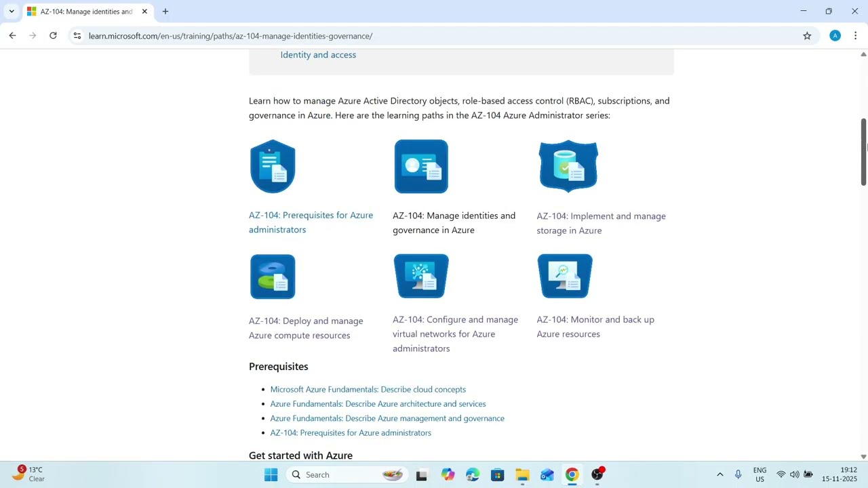
Task: Click the Get started with Azure heading
Action: click(300, 455)
